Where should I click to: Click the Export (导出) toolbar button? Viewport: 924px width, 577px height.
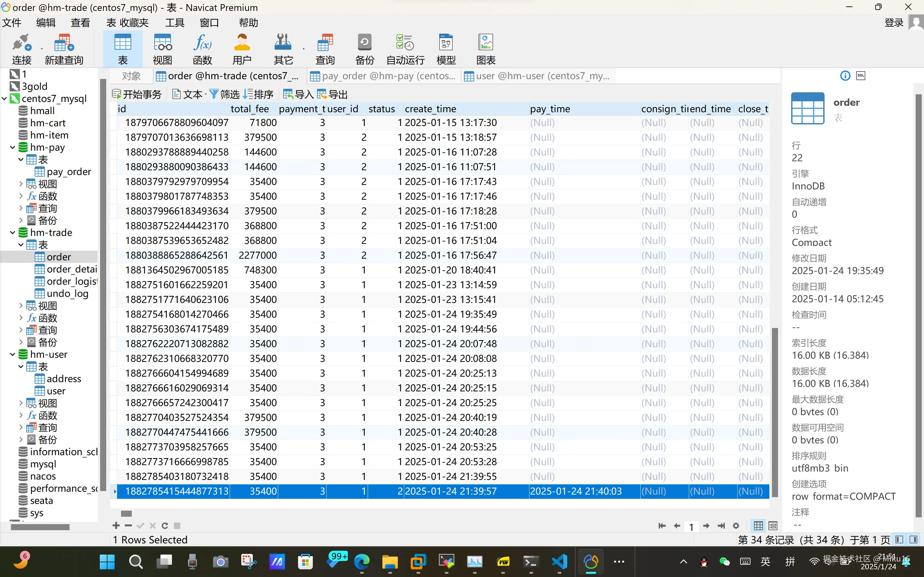332,94
